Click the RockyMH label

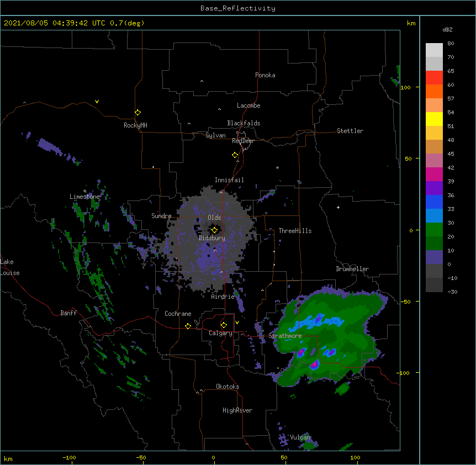[x=135, y=125]
